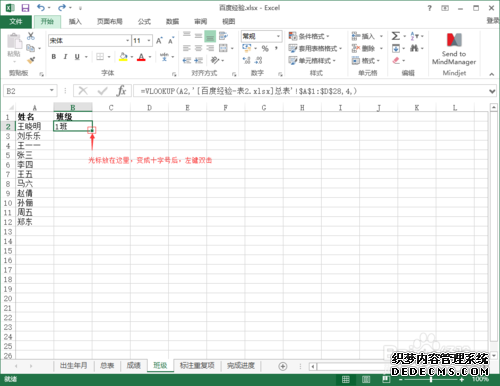Switch to the 页面布局 tab
The image size is (500, 386).
(109, 22)
